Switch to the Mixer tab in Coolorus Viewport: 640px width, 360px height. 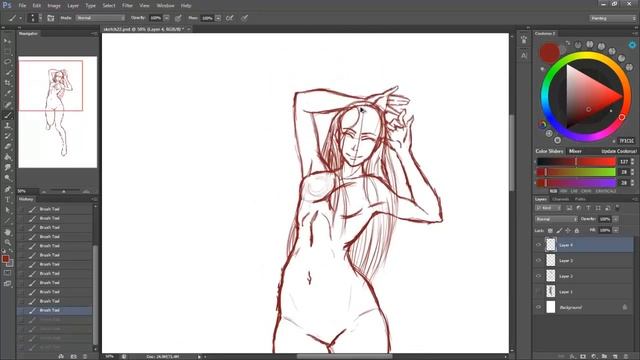tap(575, 151)
